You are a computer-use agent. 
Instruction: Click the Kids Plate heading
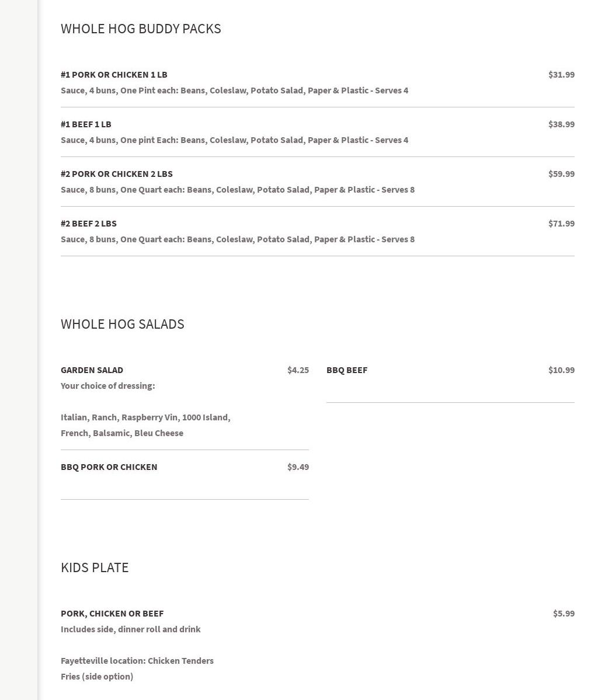pos(95,567)
